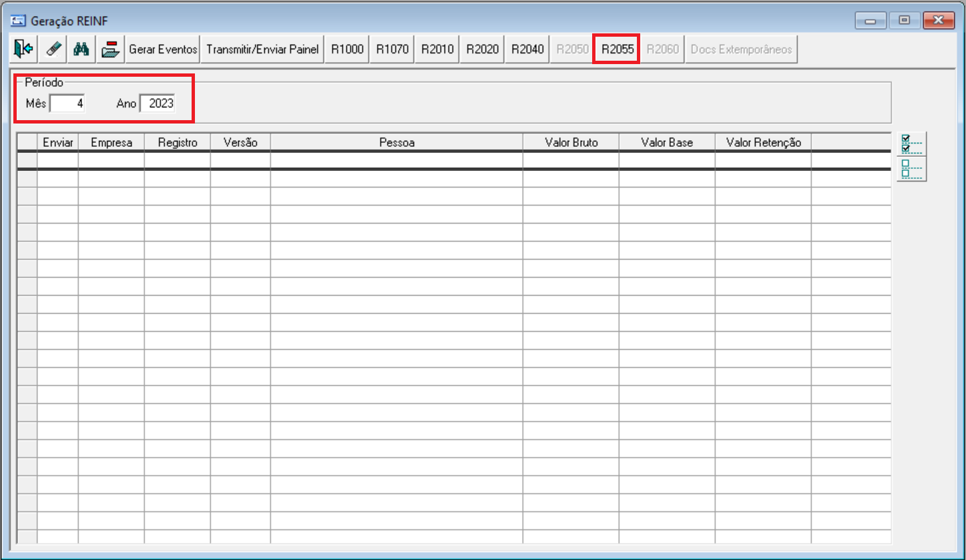Image resolution: width=966 pixels, height=560 pixels.
Task: Click the Gerar Eventos button
Action: coord(164,49)
